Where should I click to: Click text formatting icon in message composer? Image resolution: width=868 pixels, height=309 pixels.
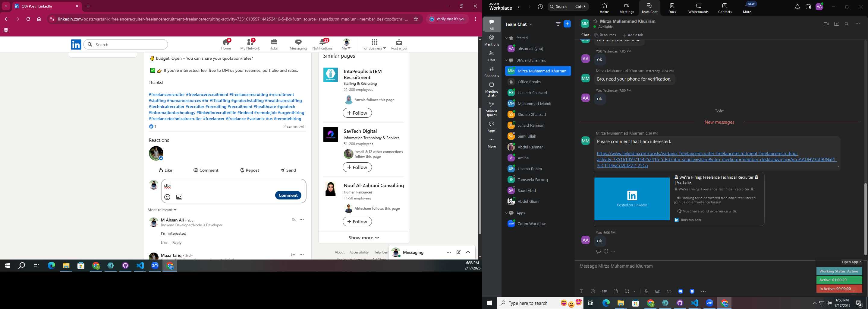[581, 291]
